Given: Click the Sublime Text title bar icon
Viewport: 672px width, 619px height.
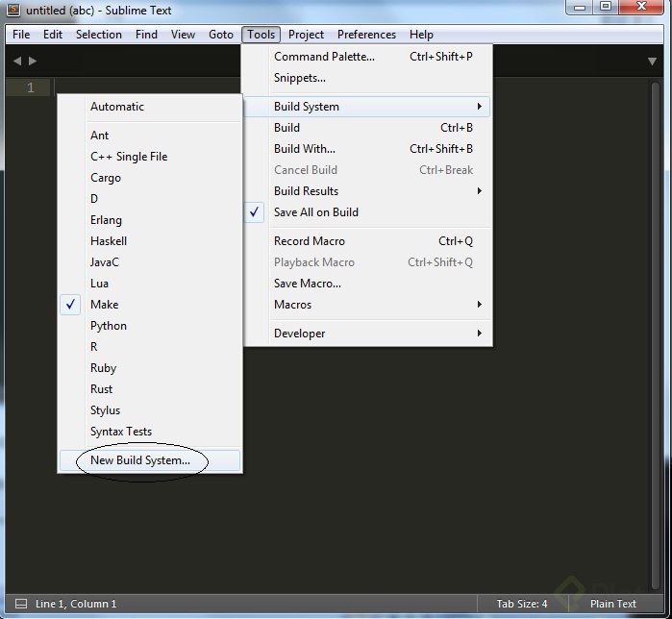Looking at the screenshot, I should [13, 10].
